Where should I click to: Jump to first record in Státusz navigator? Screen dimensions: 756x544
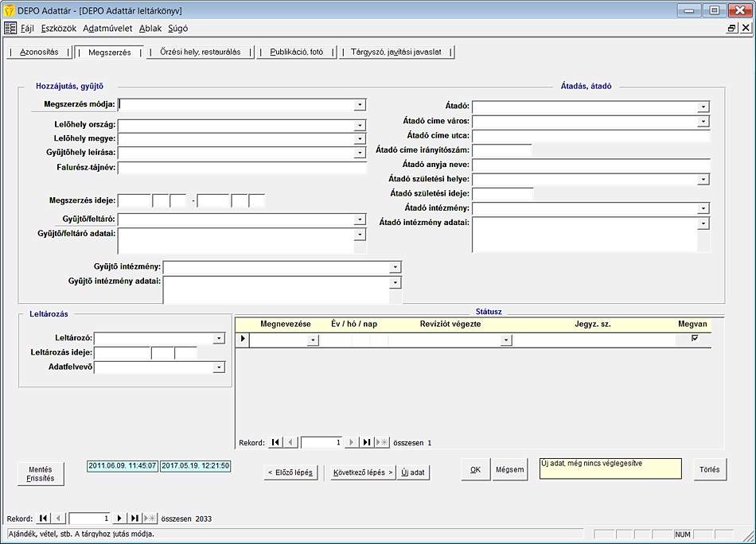pyautogui.click(x=275, y=442)
